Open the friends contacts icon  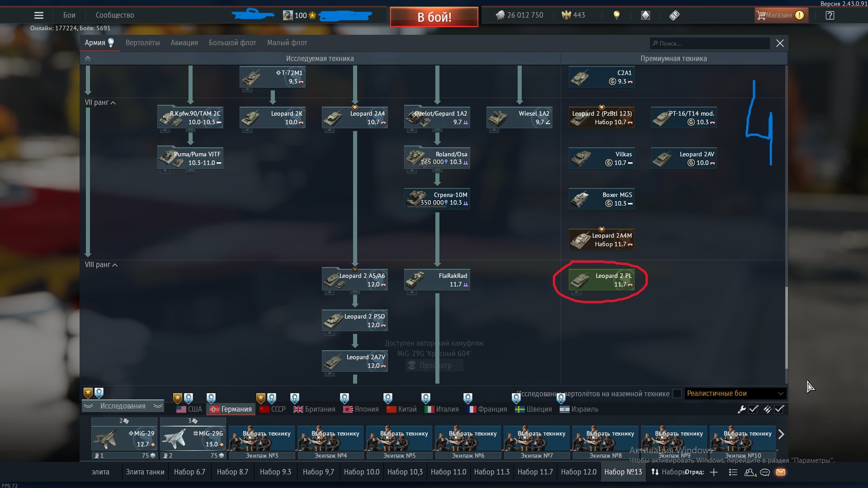(750, 472)
